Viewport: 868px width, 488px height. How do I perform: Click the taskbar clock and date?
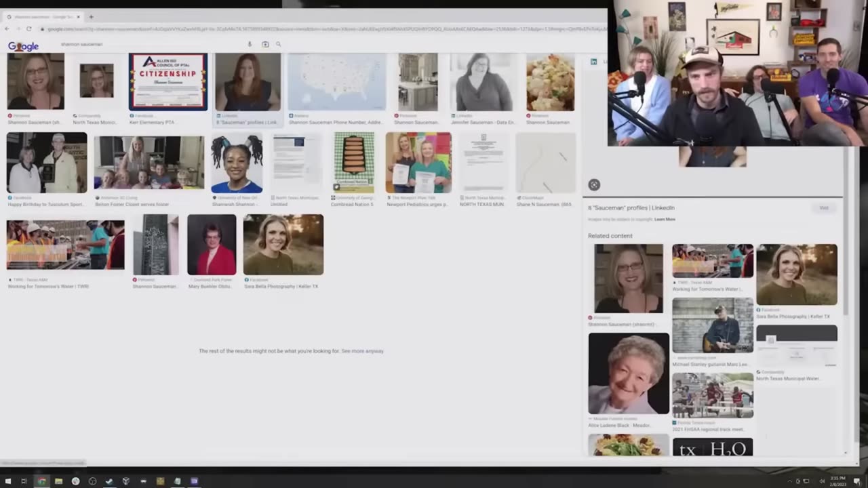coord(838,481)
